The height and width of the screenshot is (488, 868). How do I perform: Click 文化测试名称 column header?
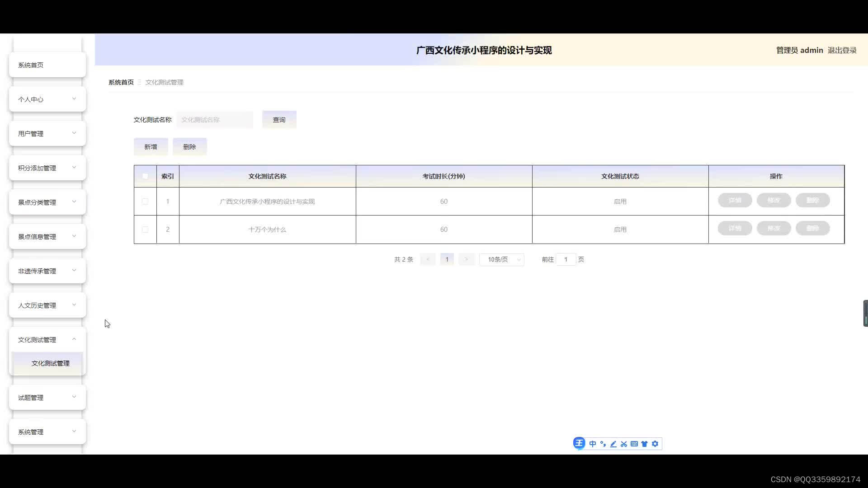[x=267, y=176]
